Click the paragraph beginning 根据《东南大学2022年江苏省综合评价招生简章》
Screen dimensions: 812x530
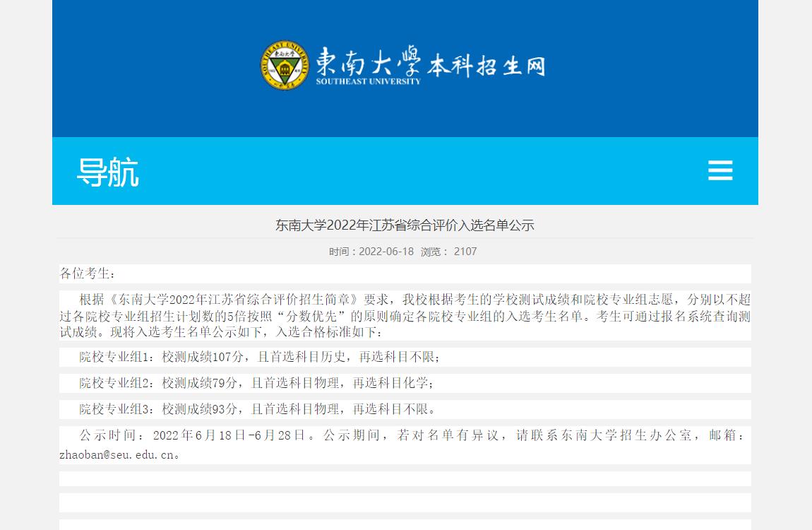pyautogui.click(x=405, y=315)
